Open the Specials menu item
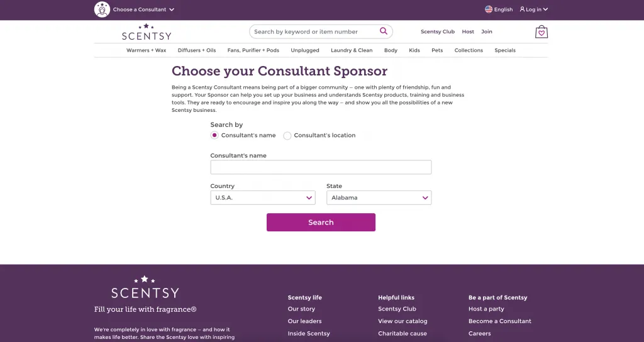Image resolution: width=644 pixels, height=342 pixels. point(505,50)
